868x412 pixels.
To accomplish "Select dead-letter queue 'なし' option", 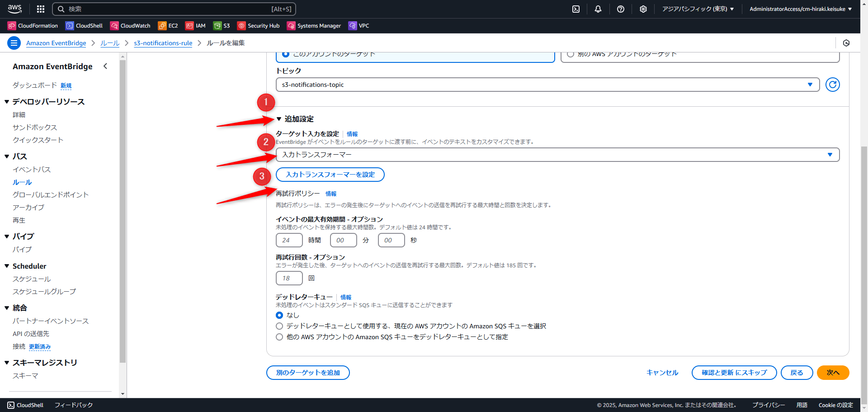I will pos(279,315).
